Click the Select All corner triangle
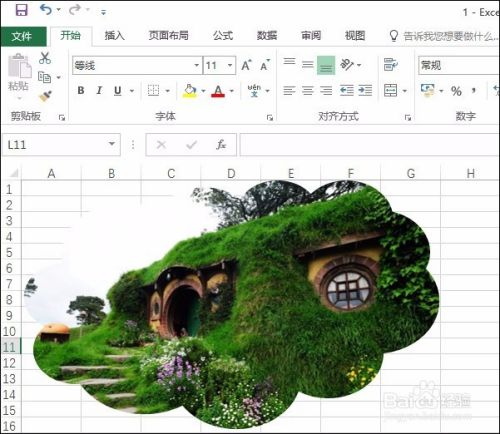This screenshot has width=500, height=434. tap(13, 173)
